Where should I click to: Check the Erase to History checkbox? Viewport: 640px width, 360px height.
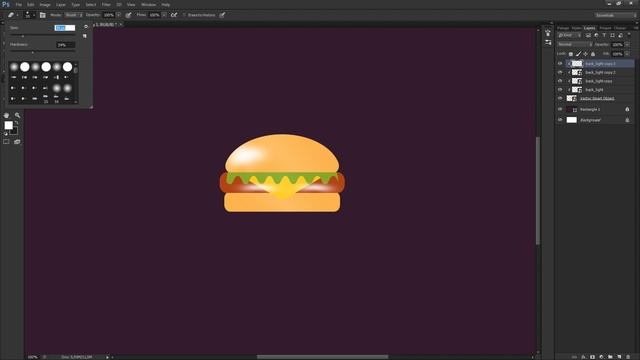[x=184, y=15]
